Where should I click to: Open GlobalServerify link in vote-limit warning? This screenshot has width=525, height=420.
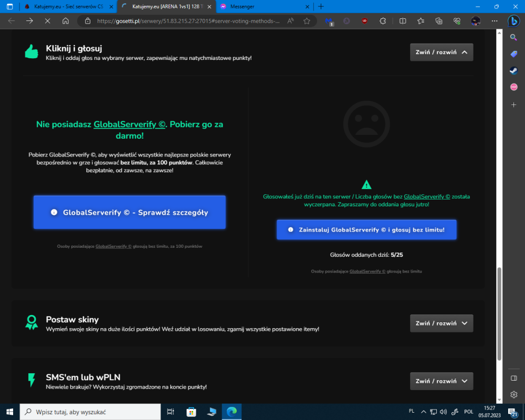427,196
